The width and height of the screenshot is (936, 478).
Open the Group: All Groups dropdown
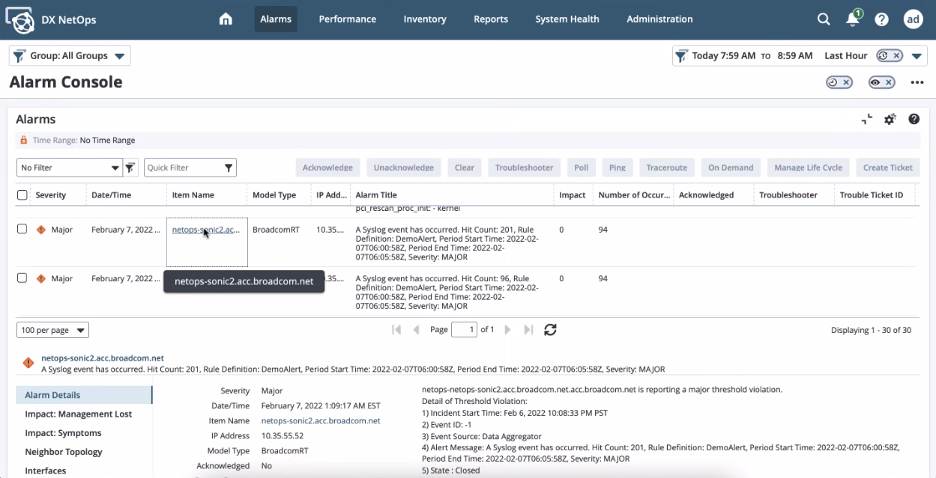70,56
